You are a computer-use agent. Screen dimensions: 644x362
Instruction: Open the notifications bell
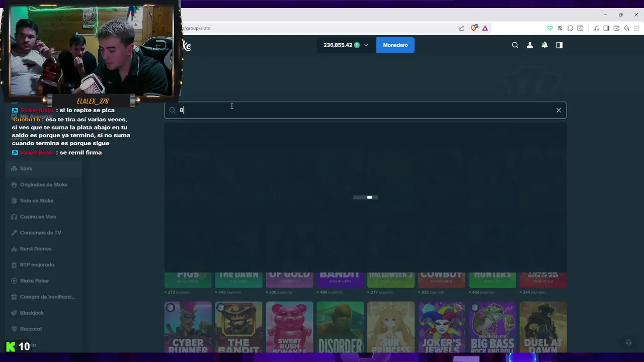click(x=544, y=45)
